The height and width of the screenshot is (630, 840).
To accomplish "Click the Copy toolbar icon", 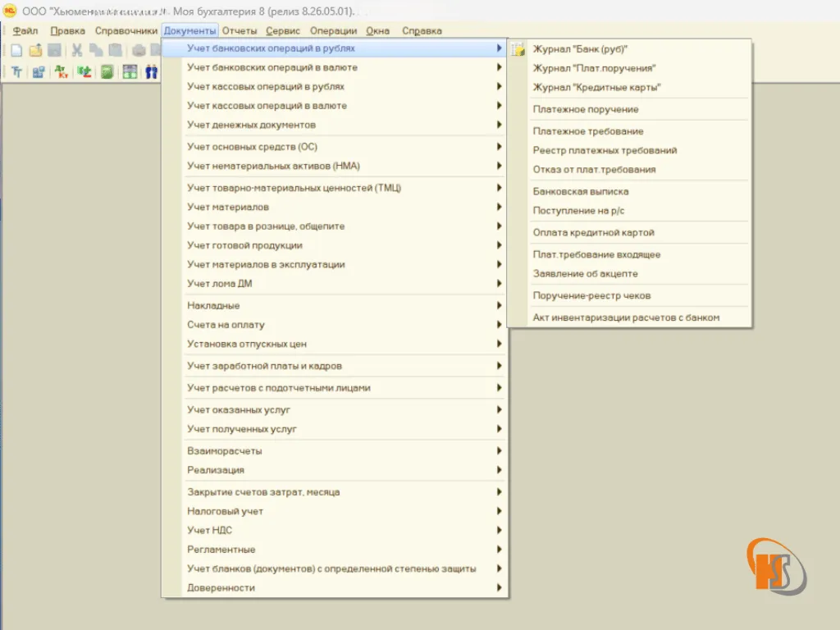I will click(x=96, y=50).
